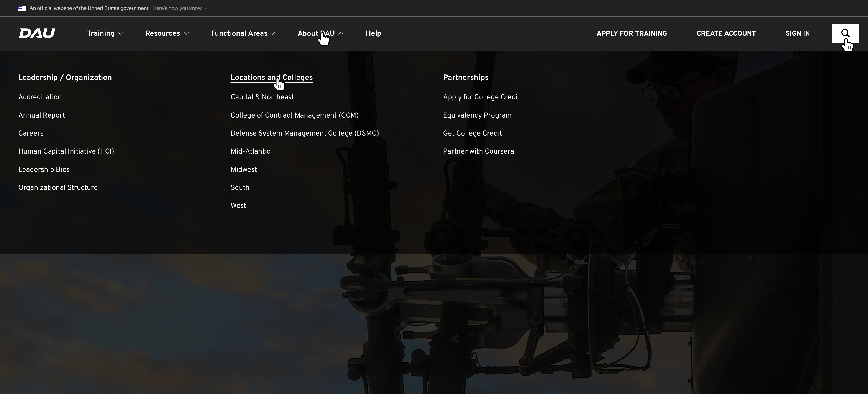Open the Equivalency Program link
Image resolution: width=868 pixels, height=394 pixels.
(x=477, y=115)
